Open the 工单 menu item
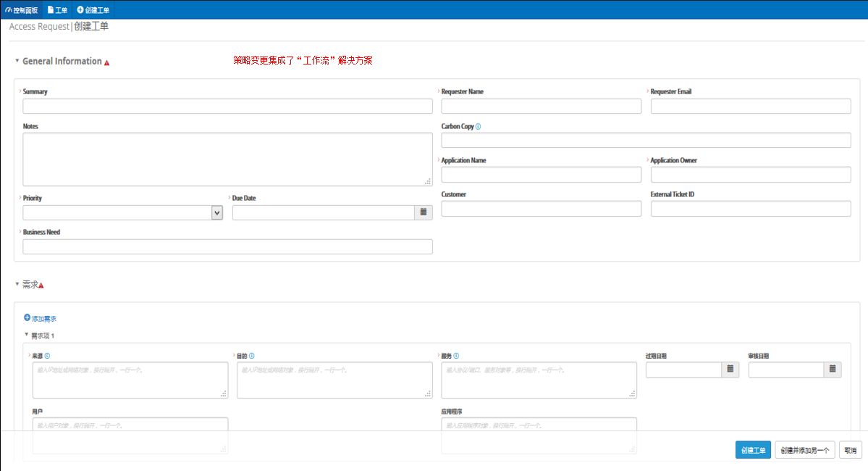 tap(57, 10)
